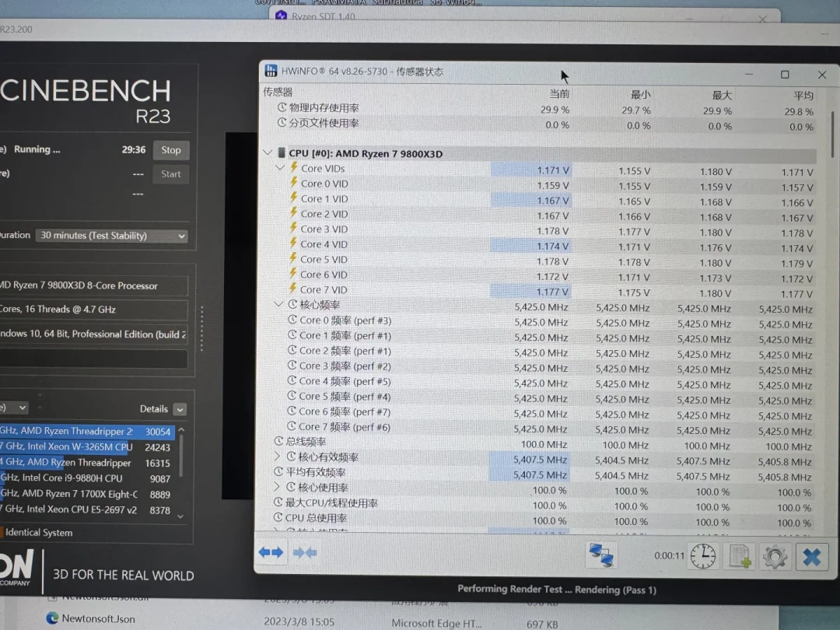Screen dimensions: 840x630
Task: Collapse the CPU [#0] AMD Ryzen 7 9800X3D group
Action: [x=268, y=152]
